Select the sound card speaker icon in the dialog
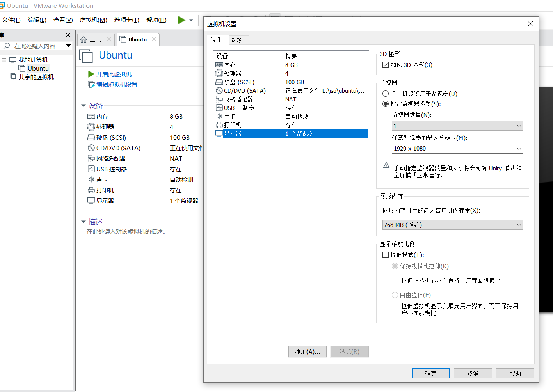This screenshot has width=553, height=392. click(x=219, y=116)
